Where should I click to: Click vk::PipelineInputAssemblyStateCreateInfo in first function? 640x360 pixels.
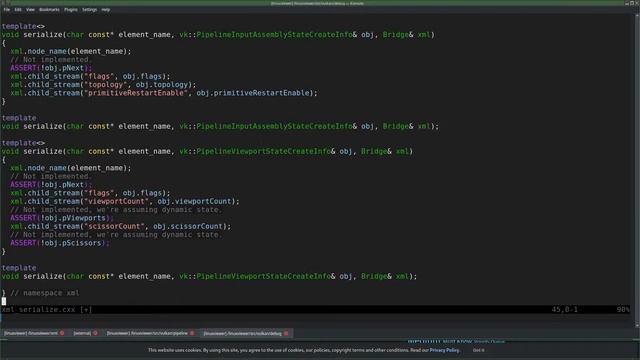[x=266, y=35]
